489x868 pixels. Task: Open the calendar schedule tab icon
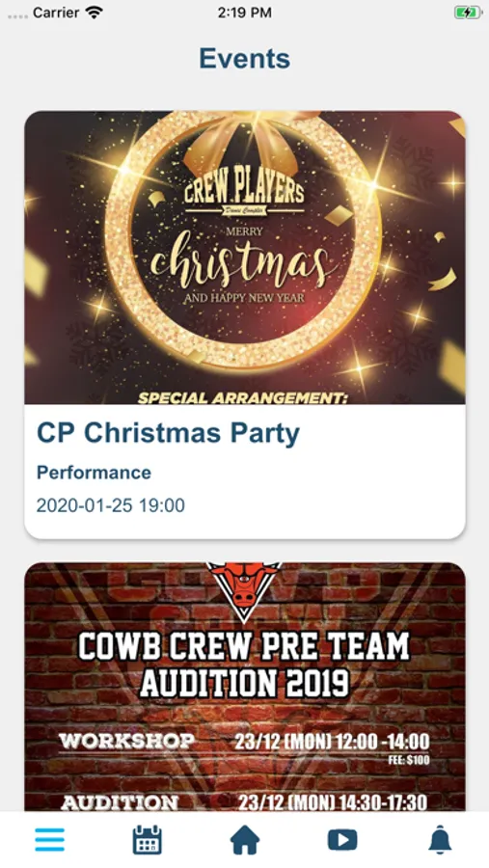tap(148, 840)
